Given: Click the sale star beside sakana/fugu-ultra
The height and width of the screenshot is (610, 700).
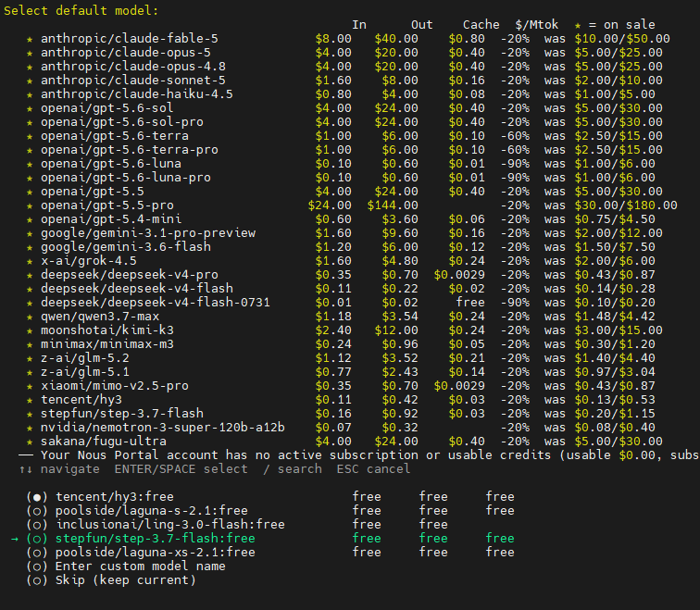Looking at the screenshot, I should pos(30,442).
